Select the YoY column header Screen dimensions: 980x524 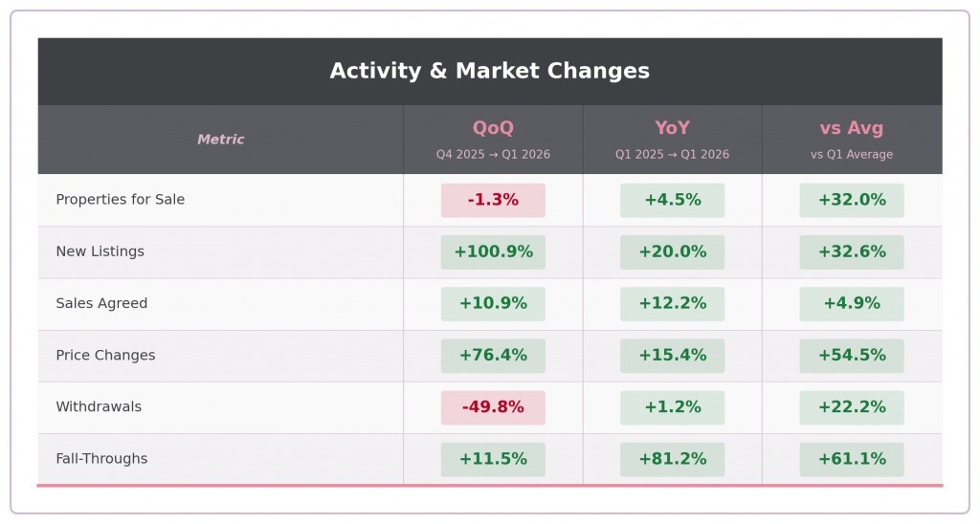[x=672, y=129]
